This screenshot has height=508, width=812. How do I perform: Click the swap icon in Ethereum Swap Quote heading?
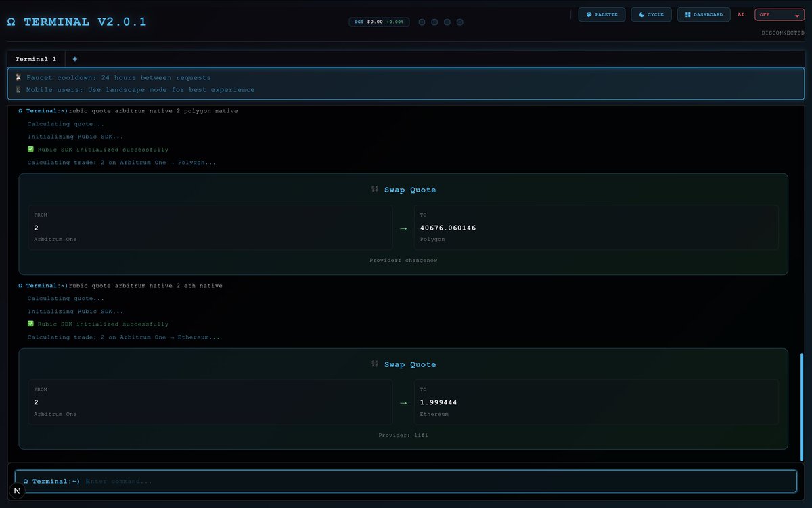click(x=375, y=364)
